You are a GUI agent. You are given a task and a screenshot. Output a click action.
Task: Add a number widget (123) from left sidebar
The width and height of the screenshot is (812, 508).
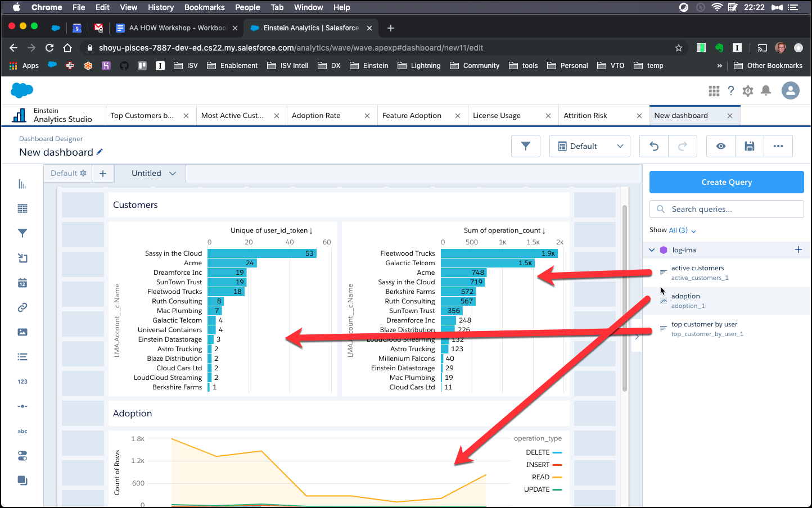(22, 382)
